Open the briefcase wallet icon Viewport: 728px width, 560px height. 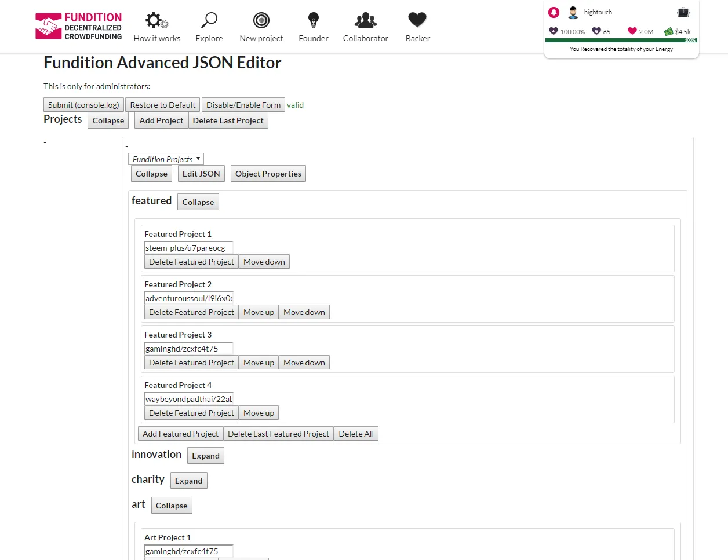pyautogui.click(x=683, y=12)
